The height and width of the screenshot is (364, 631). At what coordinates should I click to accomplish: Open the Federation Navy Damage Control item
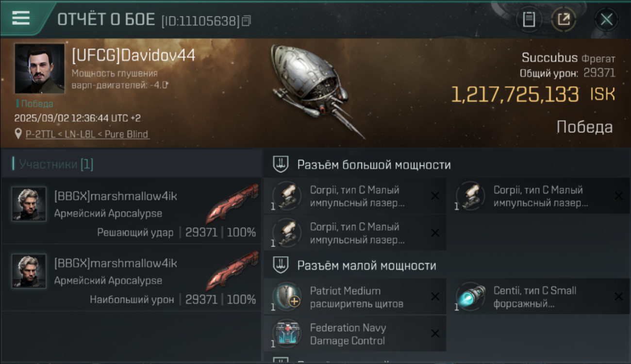click(355, 334)
